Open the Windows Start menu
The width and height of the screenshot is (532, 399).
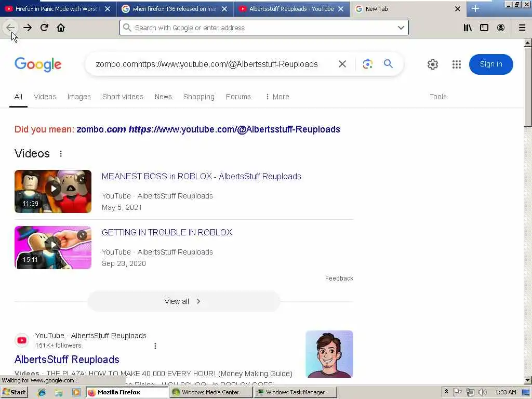click(14, 392)
